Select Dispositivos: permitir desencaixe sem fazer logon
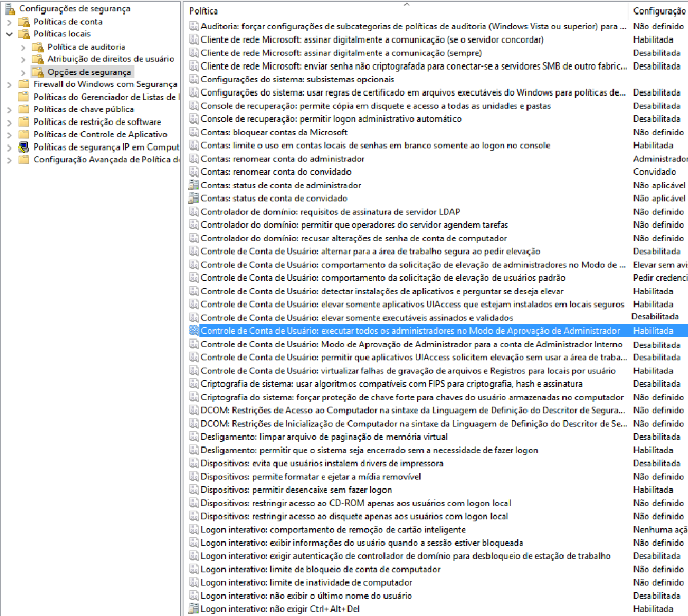Screen dimensions: 688x616 (296, 490)
